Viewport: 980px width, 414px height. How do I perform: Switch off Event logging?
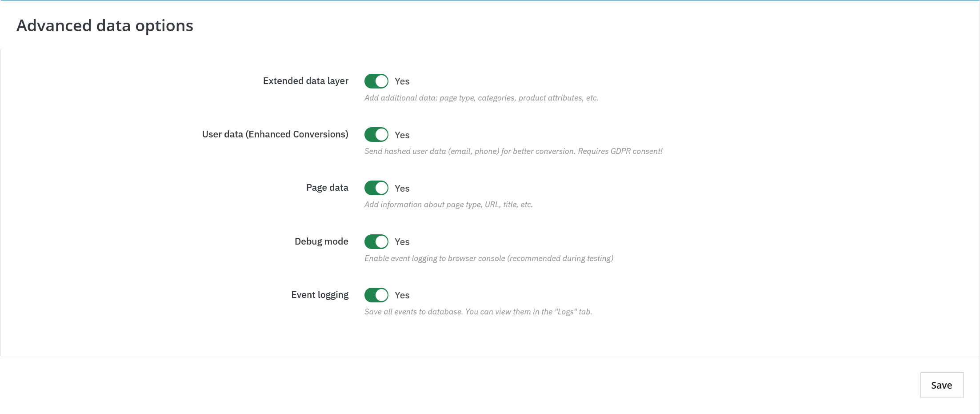pos(376,295)
